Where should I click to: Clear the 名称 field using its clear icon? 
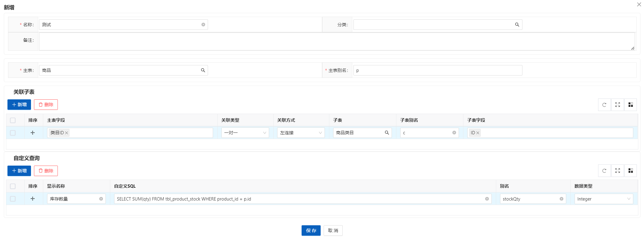pyautogui.click(x=203, y=25)
